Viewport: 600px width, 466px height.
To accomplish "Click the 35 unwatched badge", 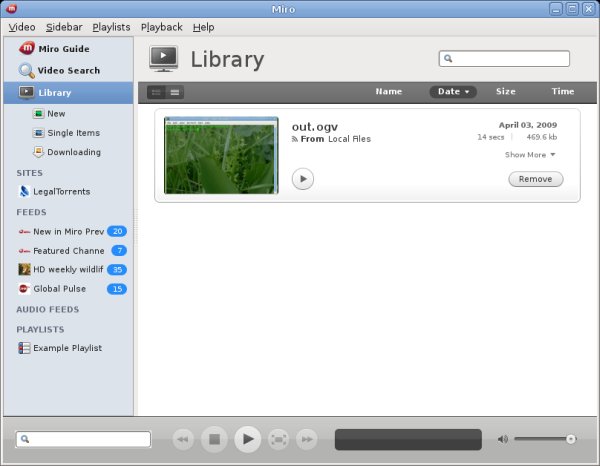I will [117, 269].
